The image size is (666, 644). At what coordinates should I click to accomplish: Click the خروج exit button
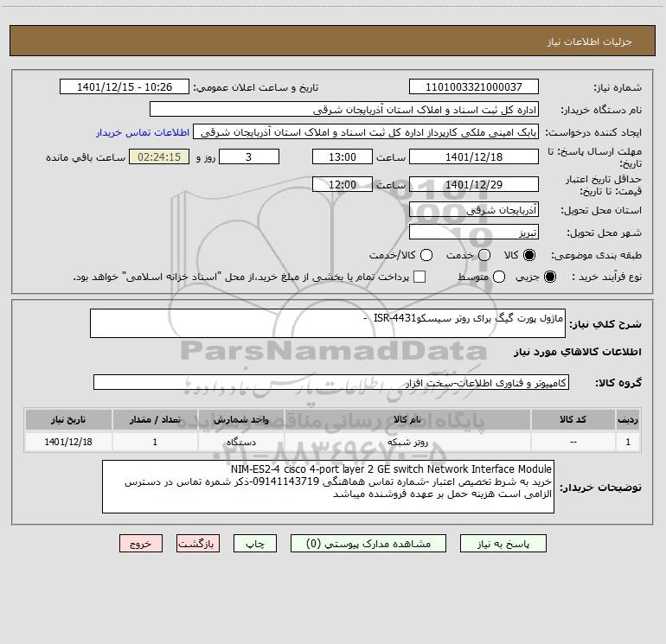click(x=141, y=544)
